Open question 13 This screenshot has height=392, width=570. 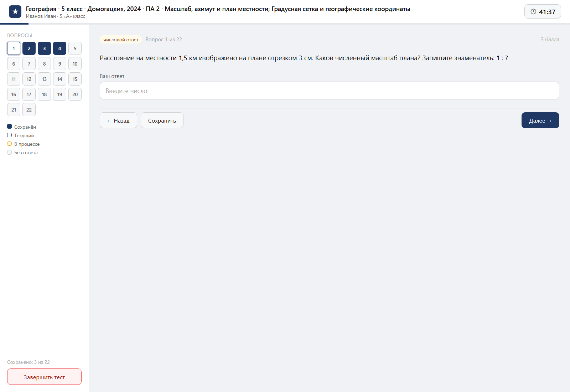click(x=44, y=79)
